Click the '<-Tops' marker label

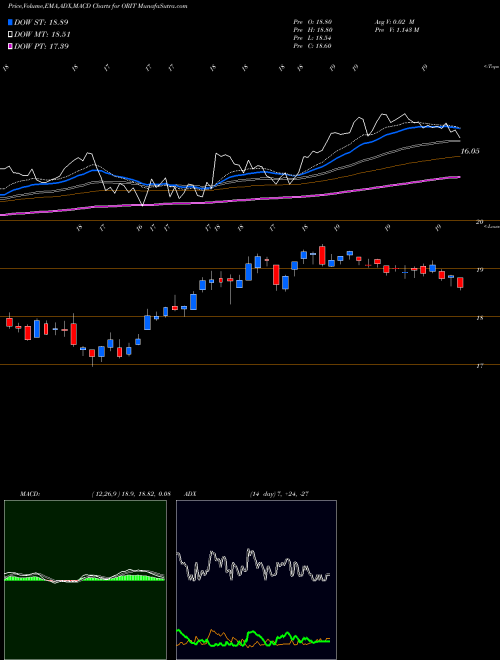coord(491,67)
